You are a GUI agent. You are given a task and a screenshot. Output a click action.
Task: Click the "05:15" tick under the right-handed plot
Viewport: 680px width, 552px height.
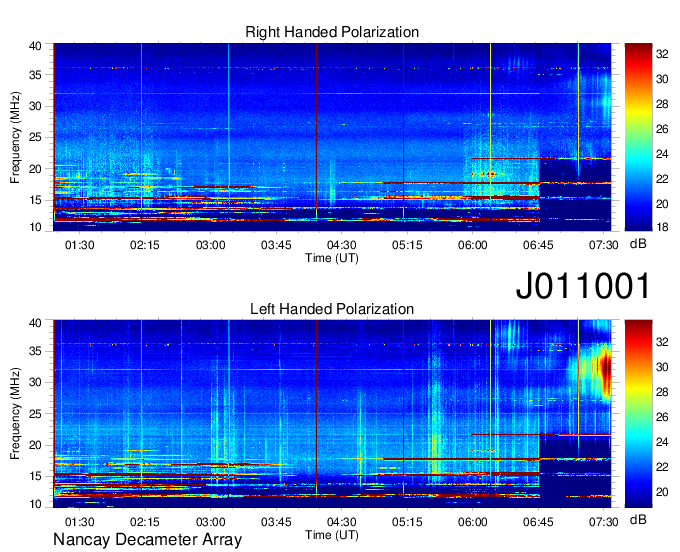407,245
